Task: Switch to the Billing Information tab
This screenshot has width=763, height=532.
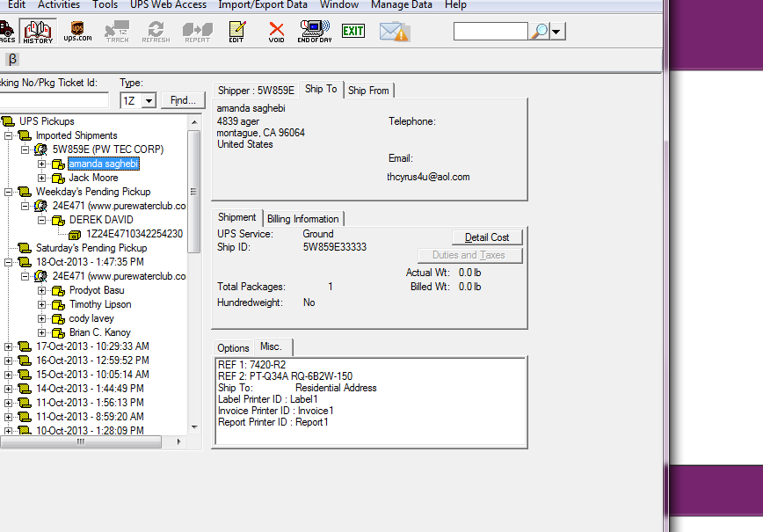Action: pyautogui.click(x=302, y=219)
